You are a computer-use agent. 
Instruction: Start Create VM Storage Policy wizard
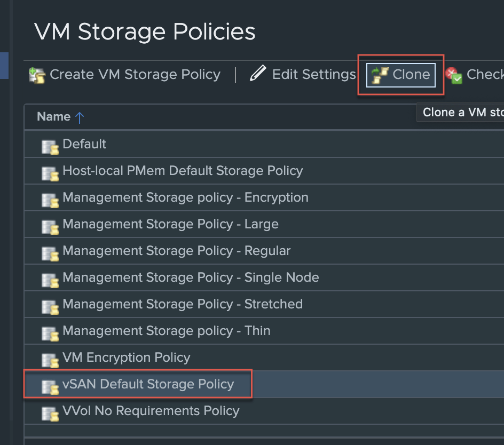pyautogui.click(x=135, y=75)
